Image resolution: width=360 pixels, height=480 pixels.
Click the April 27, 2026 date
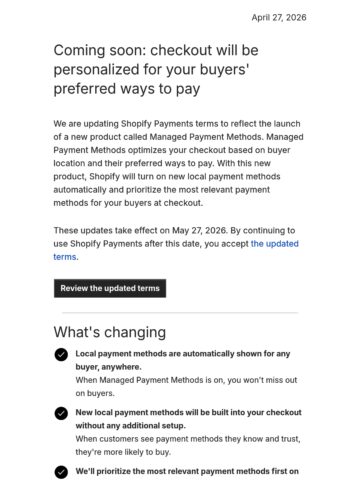point(279,18)
